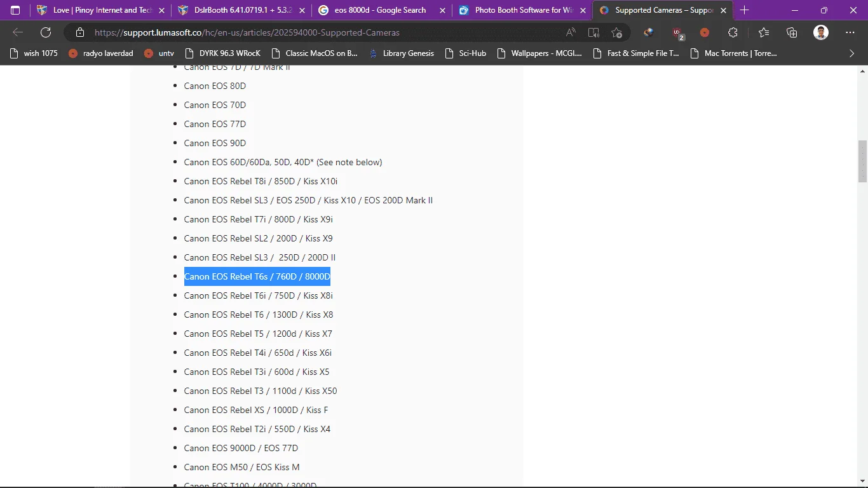Close the Love Pinoy Internet tab
The height and width of the screenshot is (488, 868).
click(x=161, y=10)
